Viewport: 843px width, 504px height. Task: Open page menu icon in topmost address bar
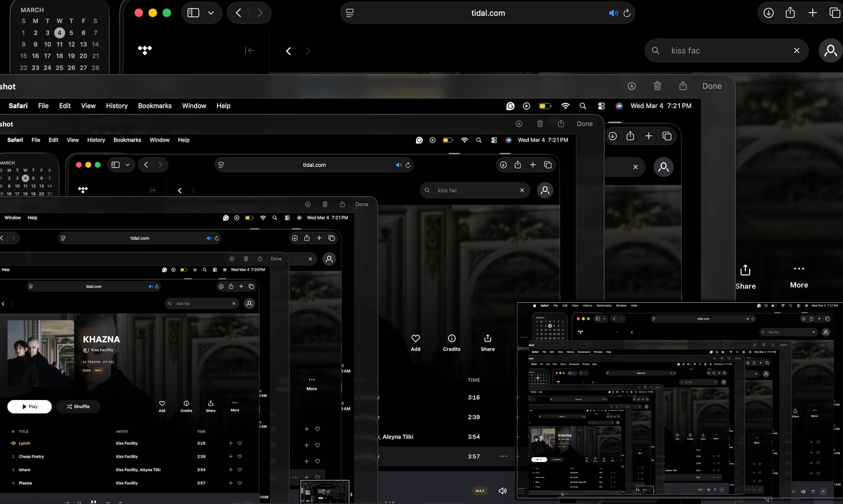(350, 13)
